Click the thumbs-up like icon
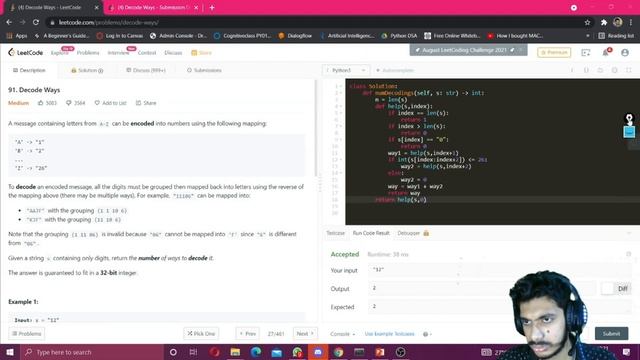Screen dimensions: 640x360 41,103
